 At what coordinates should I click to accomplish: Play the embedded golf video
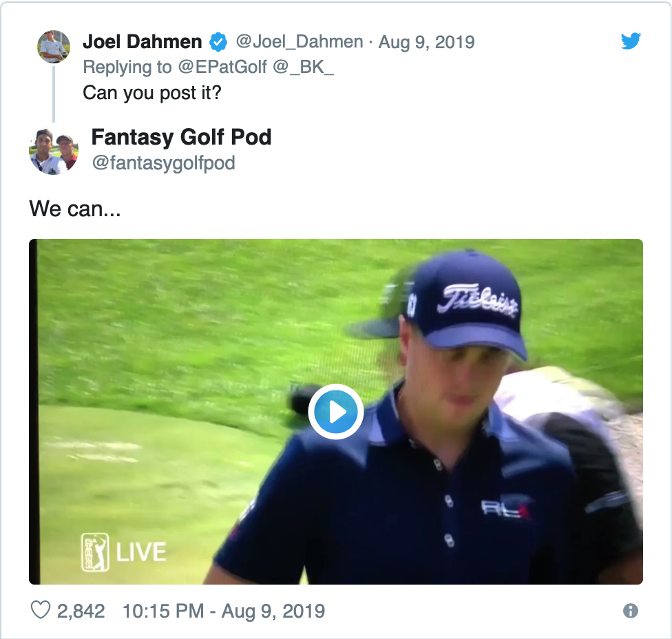tap(335, 412)
